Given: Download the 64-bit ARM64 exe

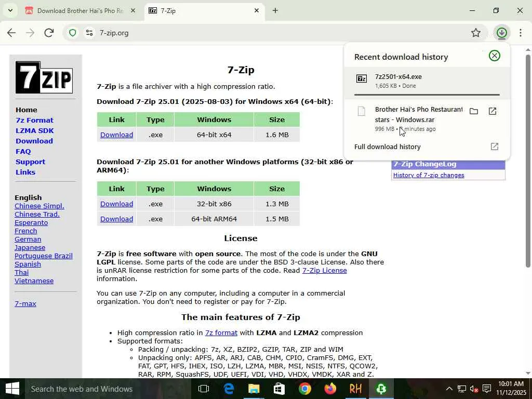Looking at the screenshot, I should (116, 219).
